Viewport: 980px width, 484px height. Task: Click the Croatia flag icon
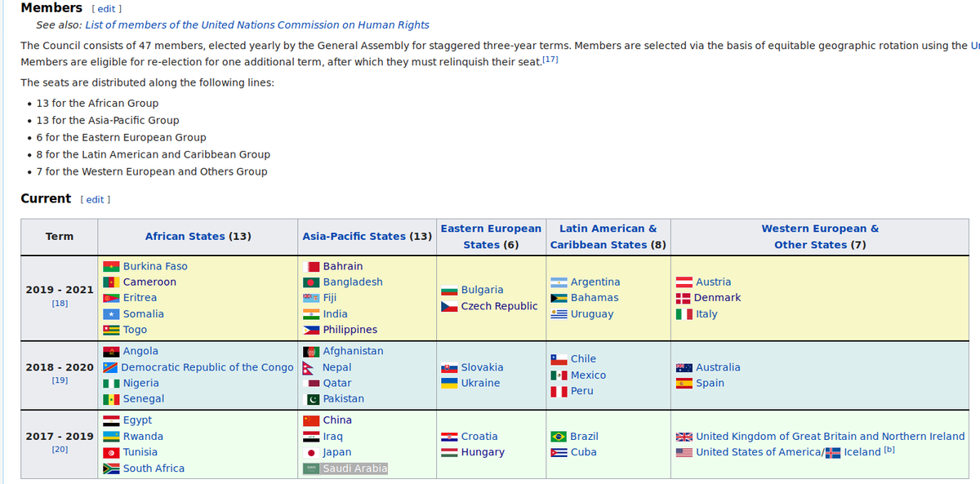pos(449,437)
